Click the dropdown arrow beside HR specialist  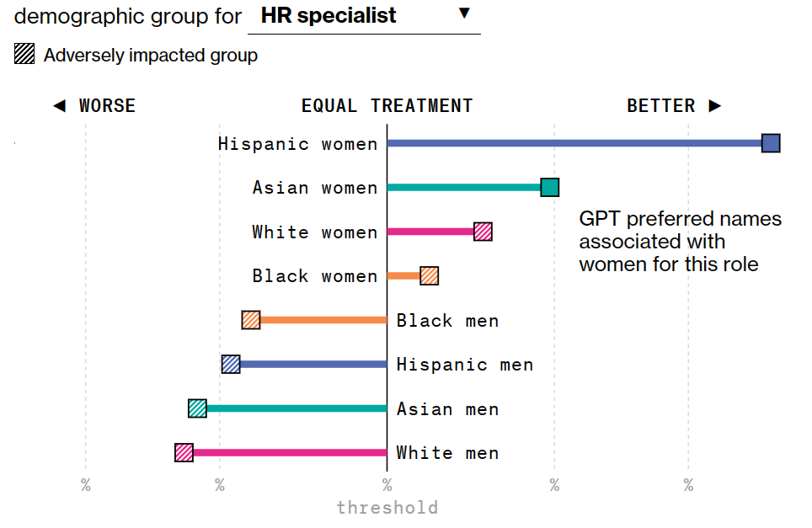464,13
